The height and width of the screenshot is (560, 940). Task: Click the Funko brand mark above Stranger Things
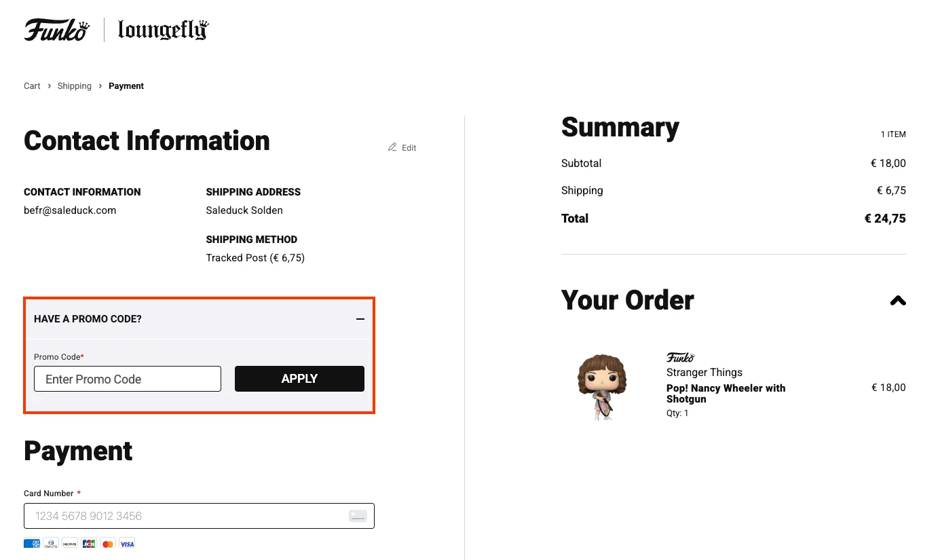pos(680,357)
